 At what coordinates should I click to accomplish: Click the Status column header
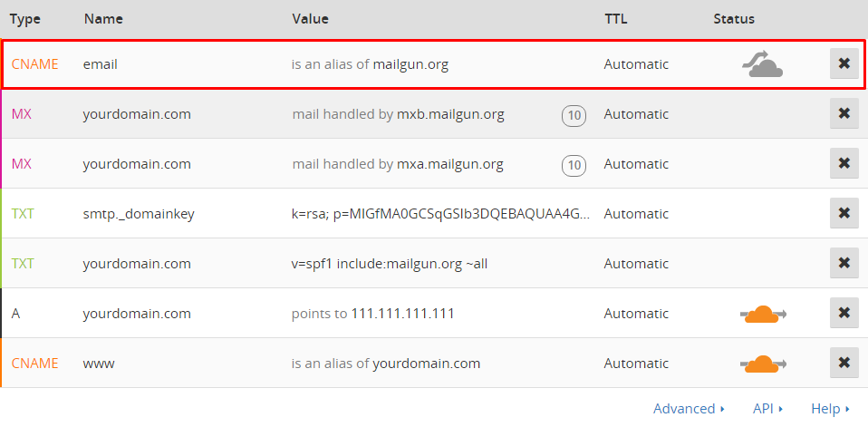pos(734,19)
